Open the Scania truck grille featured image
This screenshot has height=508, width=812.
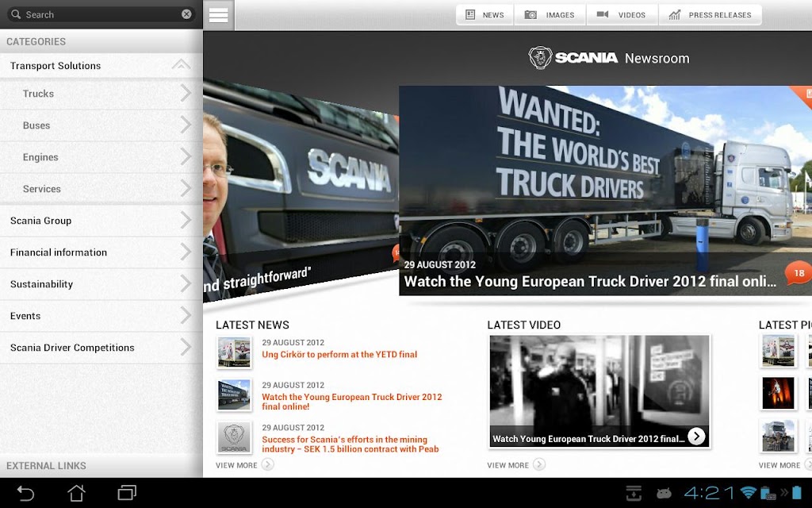301,192
